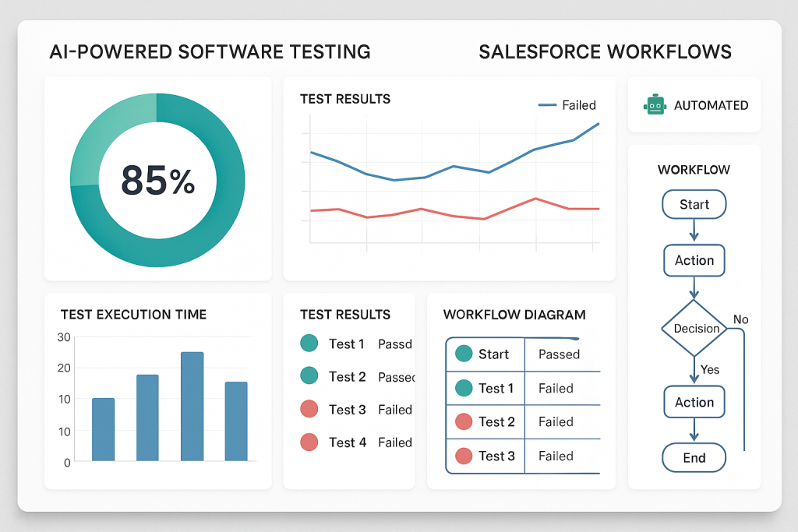
Task: Click the SALESFORCE WORKFLOWS heading
Action: point(605,52)
